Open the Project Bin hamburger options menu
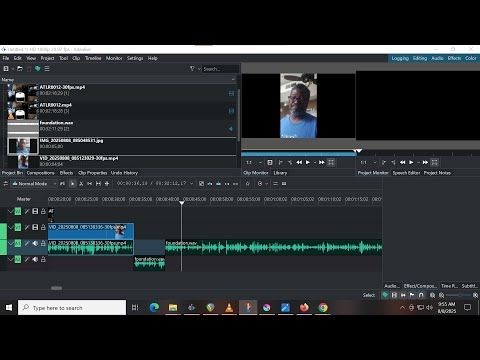The height and width of the screenshot is (360, 480). coord(47,68)
